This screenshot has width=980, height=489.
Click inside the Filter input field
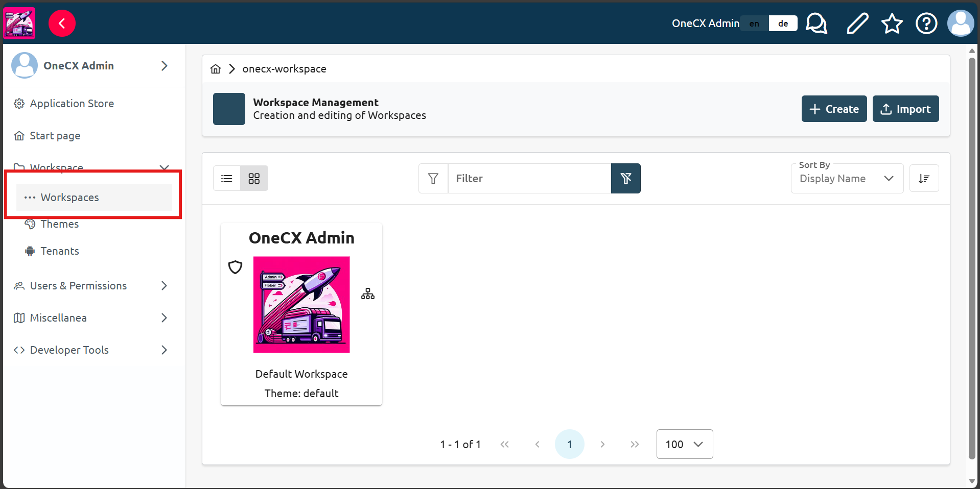pos(529,178)
